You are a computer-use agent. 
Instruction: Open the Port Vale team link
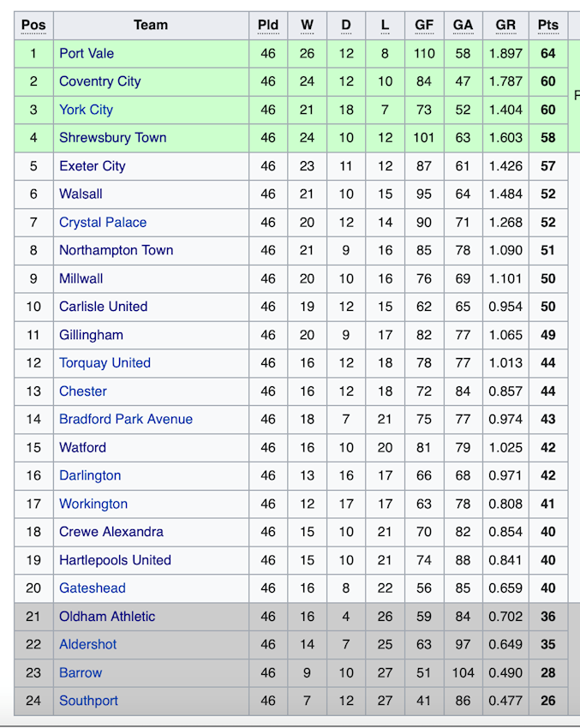87,53
